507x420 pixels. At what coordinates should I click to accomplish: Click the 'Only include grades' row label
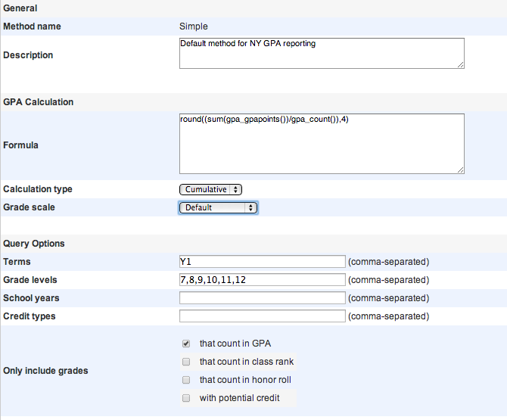(x=45, y=371)
